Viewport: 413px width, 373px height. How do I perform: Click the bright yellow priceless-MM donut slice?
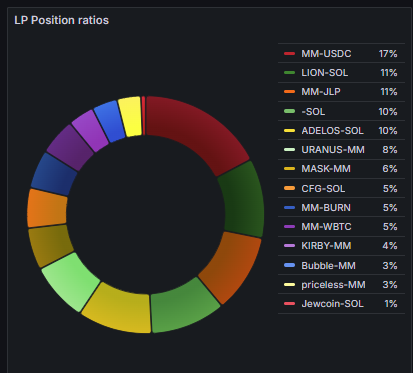coord(130,116)
